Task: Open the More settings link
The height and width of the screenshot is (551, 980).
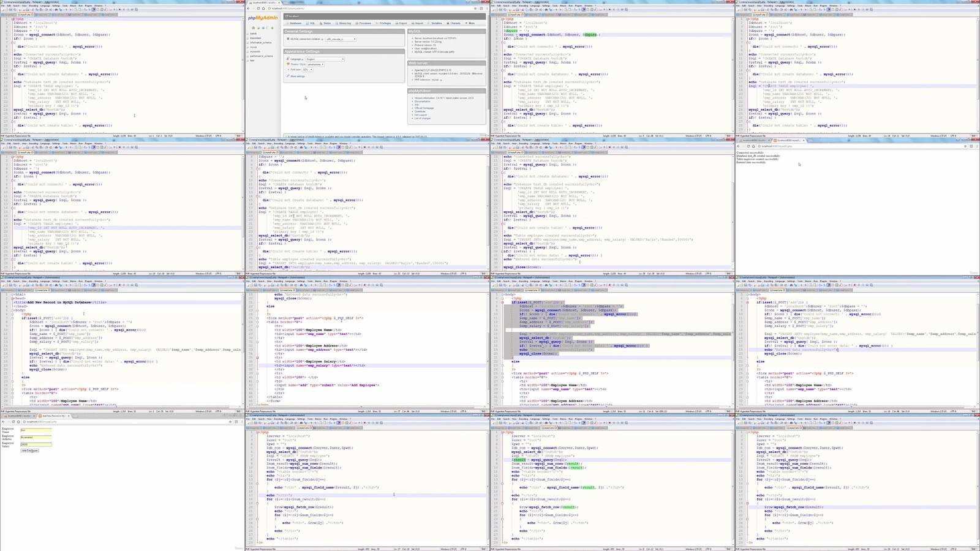Action: pyautogui.click(x=298, y=77)
